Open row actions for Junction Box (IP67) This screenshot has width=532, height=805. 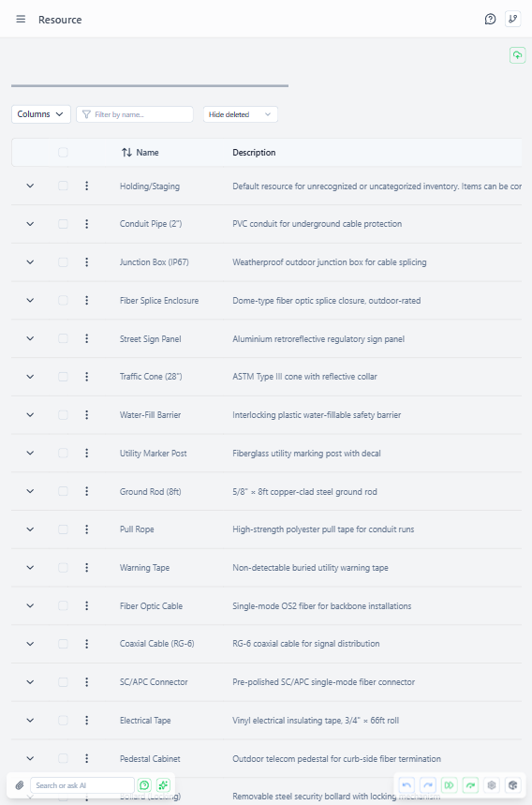pyautogui.click(x=87, y=262)
